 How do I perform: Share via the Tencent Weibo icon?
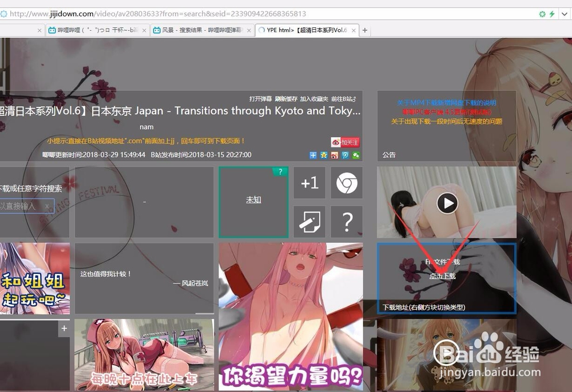click(345, 155)
